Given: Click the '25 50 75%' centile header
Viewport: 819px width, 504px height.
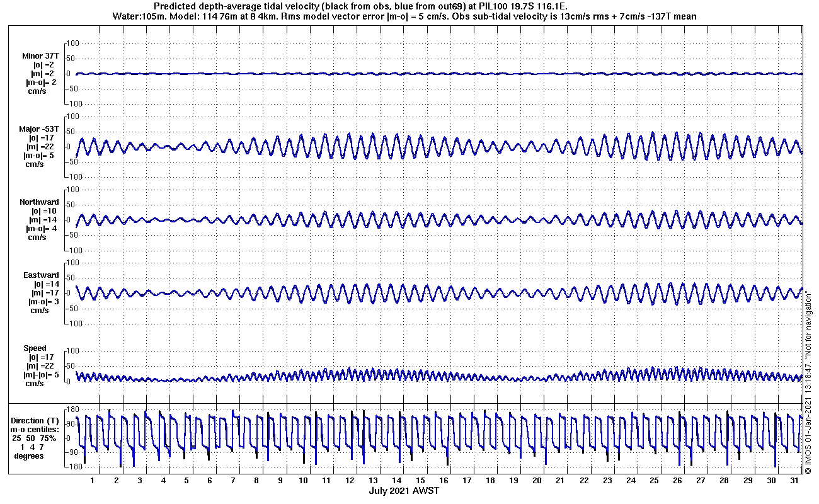Looking at the screenshot, I should (35, 438).
